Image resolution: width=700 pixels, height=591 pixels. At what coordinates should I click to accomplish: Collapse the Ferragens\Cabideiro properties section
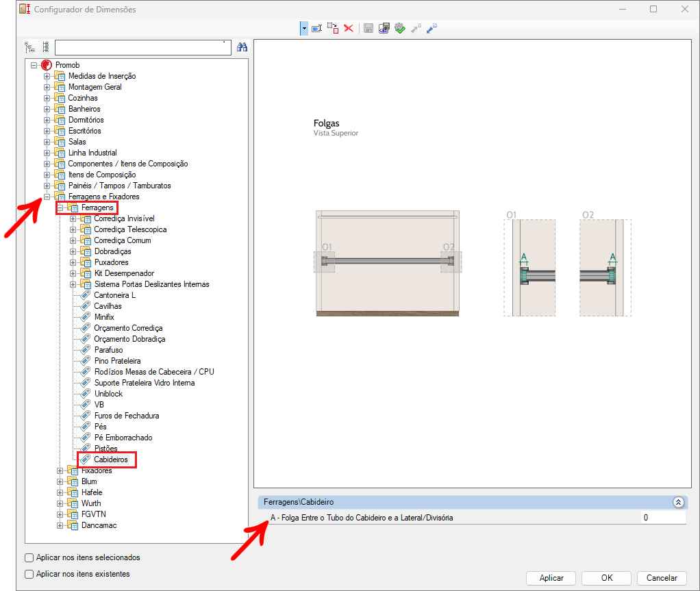(678, 502)
